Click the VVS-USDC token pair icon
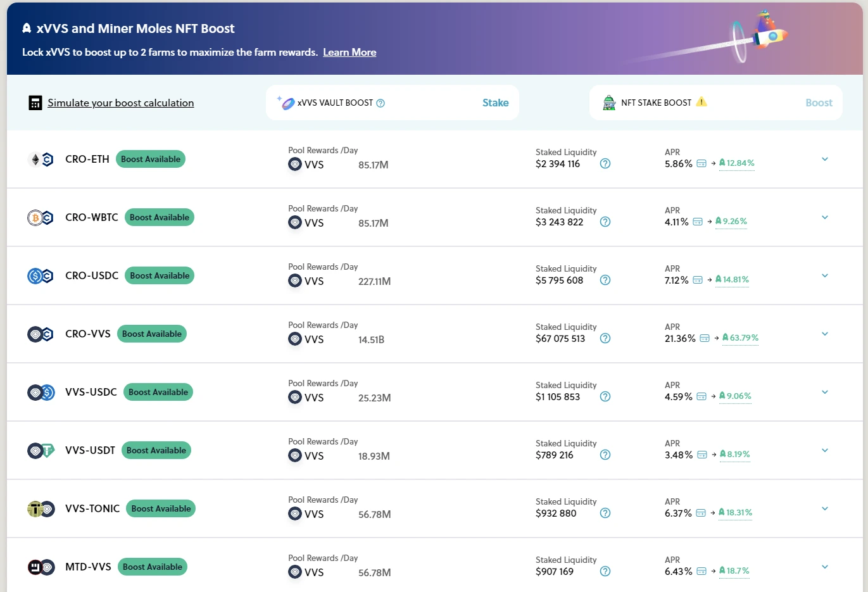 (41, 393)
